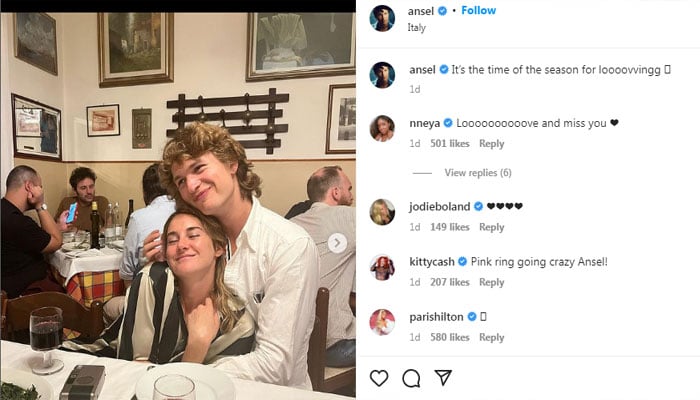Open ansel's profile picture in the header
700x400 pixels.
(x=382, y=17)
